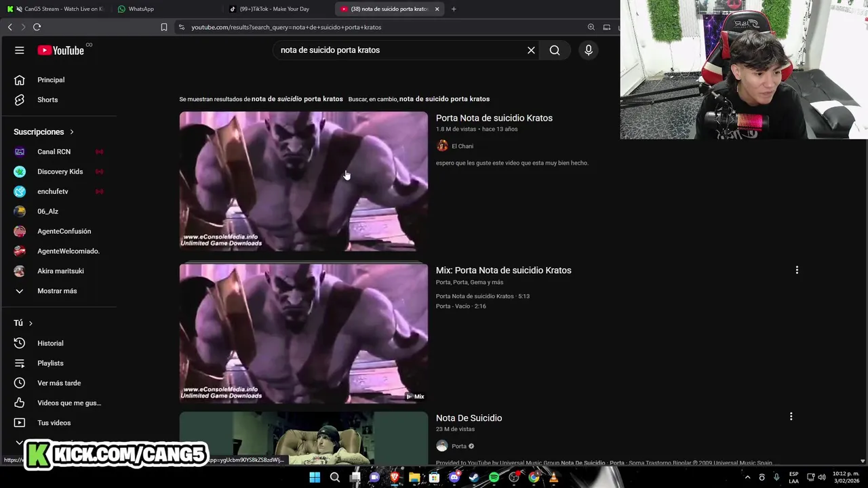Click the magnifier search button
Image resolution: width=868 pixels, height=488 pixels.
555,50
